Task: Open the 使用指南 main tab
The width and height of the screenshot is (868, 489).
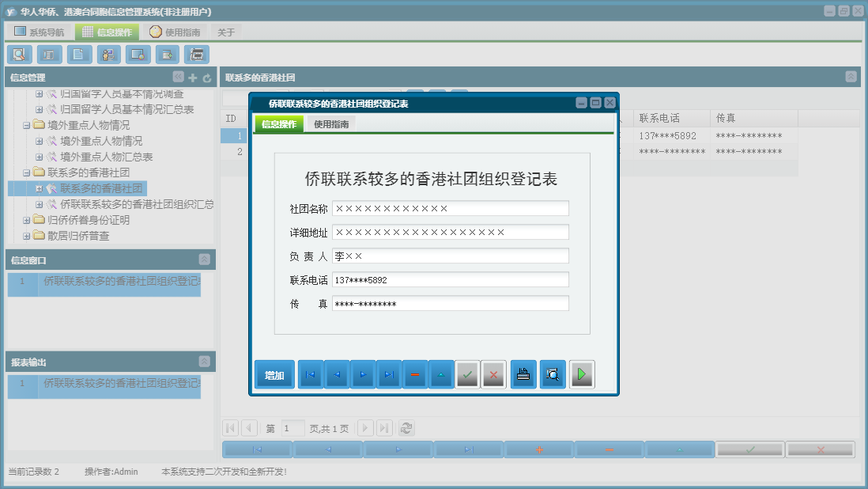Action: [175, 32]
